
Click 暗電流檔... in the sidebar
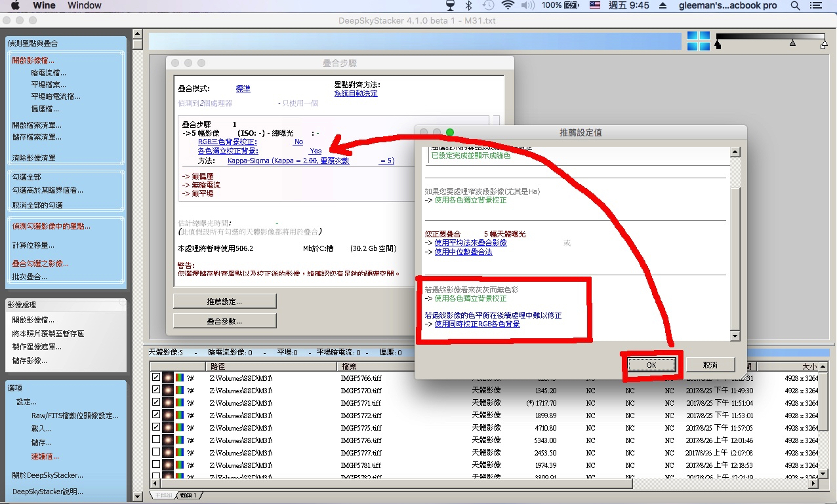tap(49, 73)
